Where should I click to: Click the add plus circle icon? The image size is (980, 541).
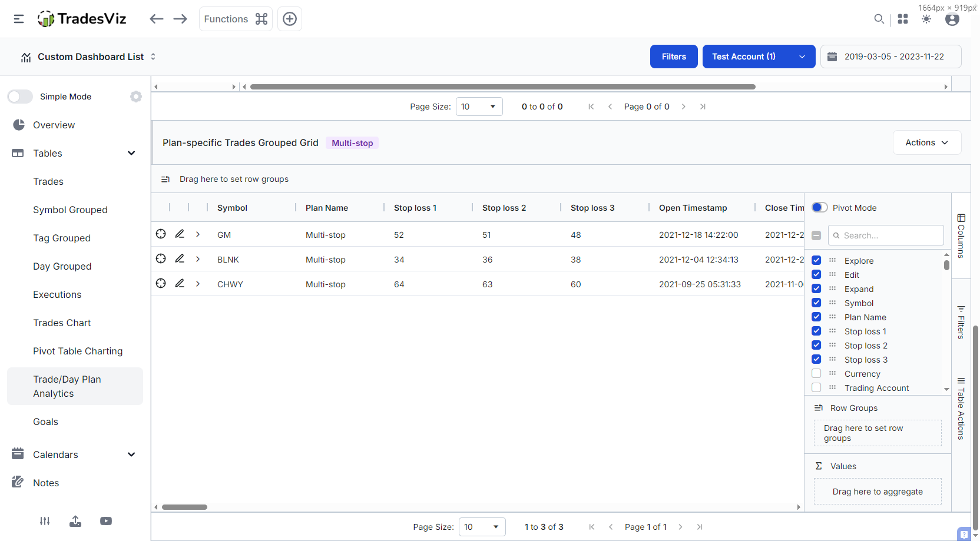(x=290, y=19)
